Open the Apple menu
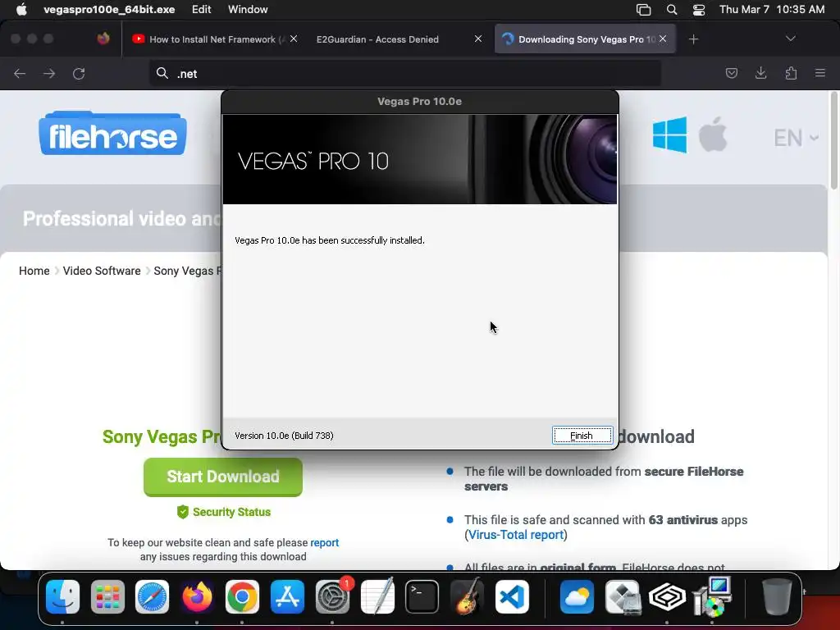This screenshot has width=840, height=630. click(x=21, y=10)
